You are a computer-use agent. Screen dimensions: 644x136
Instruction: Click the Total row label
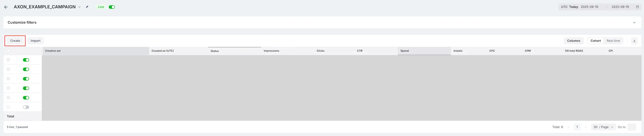click(10, 116)
